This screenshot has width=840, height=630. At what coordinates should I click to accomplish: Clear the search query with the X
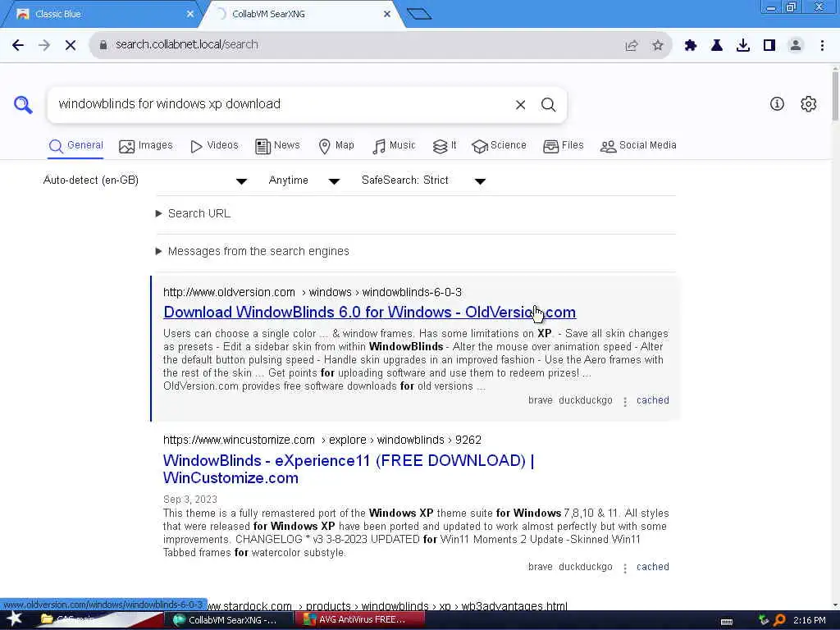520,105
